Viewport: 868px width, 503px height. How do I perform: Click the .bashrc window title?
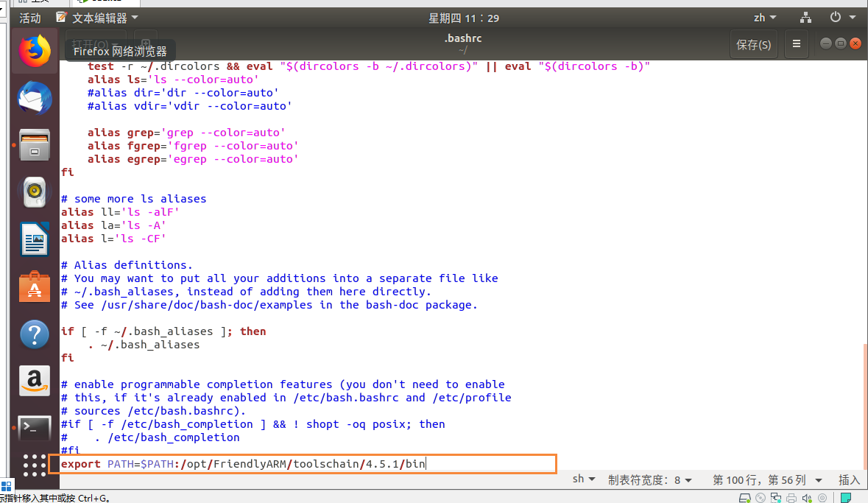click(x=463, y=38)
